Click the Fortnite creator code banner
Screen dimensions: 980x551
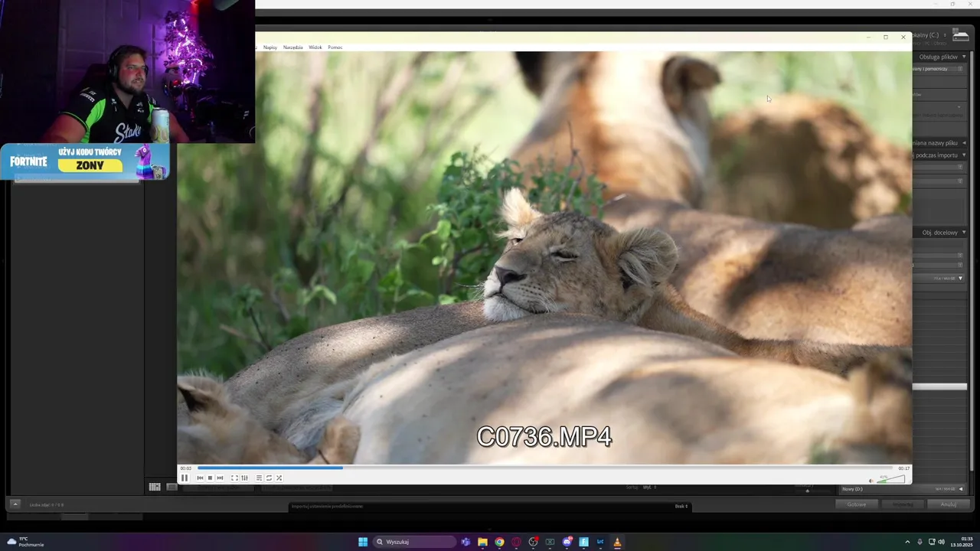pos(85,161)
